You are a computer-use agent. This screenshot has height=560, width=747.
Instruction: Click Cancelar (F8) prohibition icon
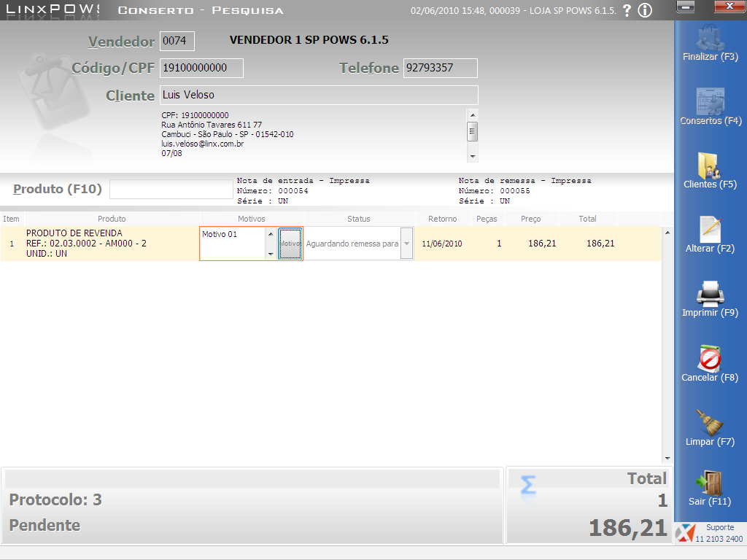pos(709,358)
